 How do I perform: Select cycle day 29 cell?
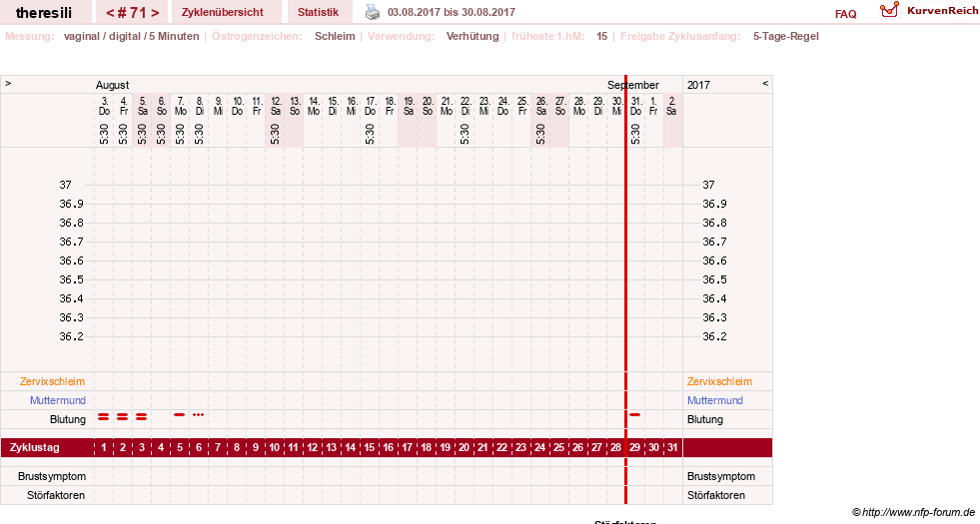pos(635,448)
